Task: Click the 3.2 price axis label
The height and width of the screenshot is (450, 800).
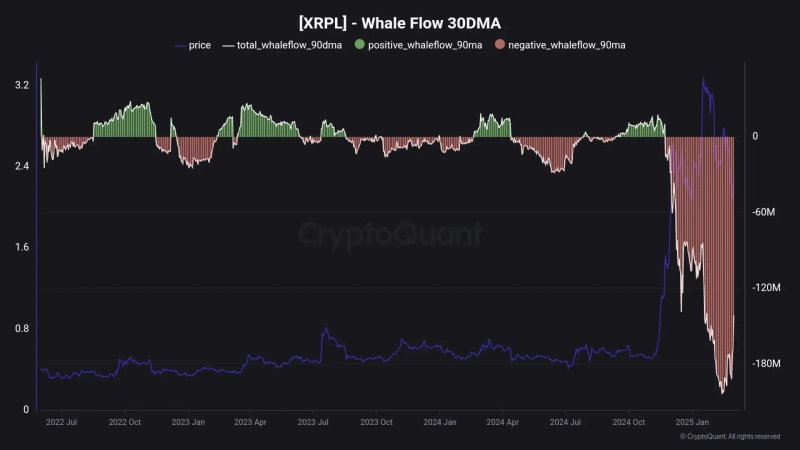Action: [x=21, y=84]
